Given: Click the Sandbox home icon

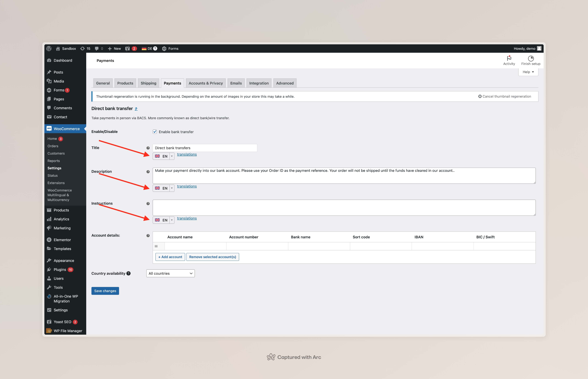Looking at the screenshot, I should pos(58,49).
